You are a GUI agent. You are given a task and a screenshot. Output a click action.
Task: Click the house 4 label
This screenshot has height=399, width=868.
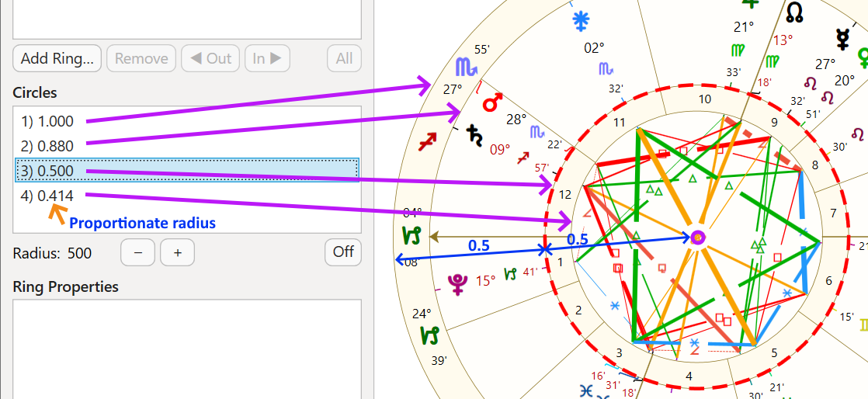[689, 376]
